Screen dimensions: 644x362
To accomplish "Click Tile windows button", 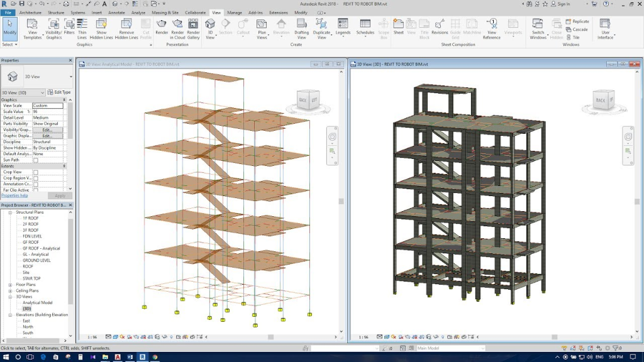I will click(x=573, y=37).
